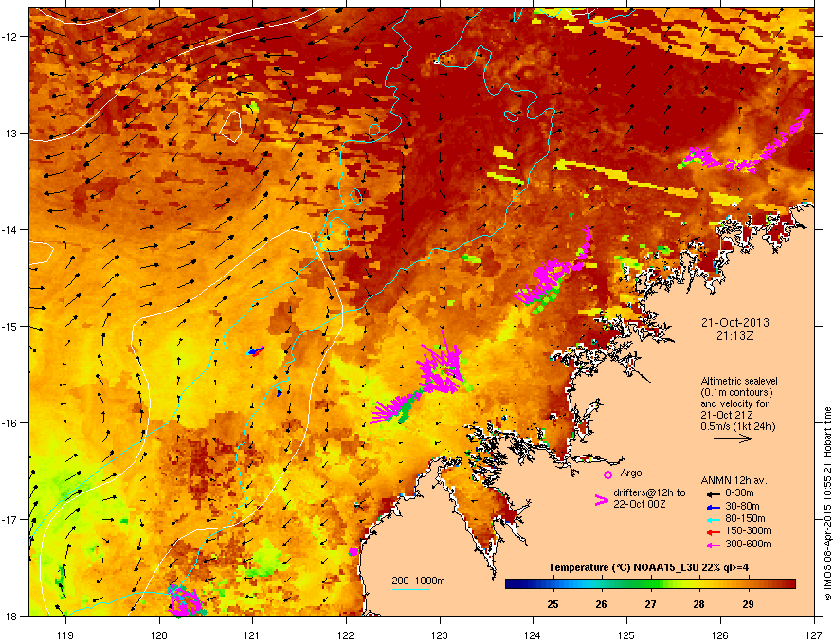Click the '26' color bar tick label

602,604
